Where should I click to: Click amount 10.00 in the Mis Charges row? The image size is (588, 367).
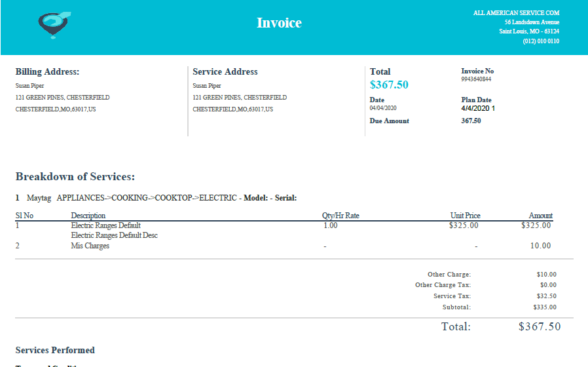pyautogui.click(x=540, y=246)
